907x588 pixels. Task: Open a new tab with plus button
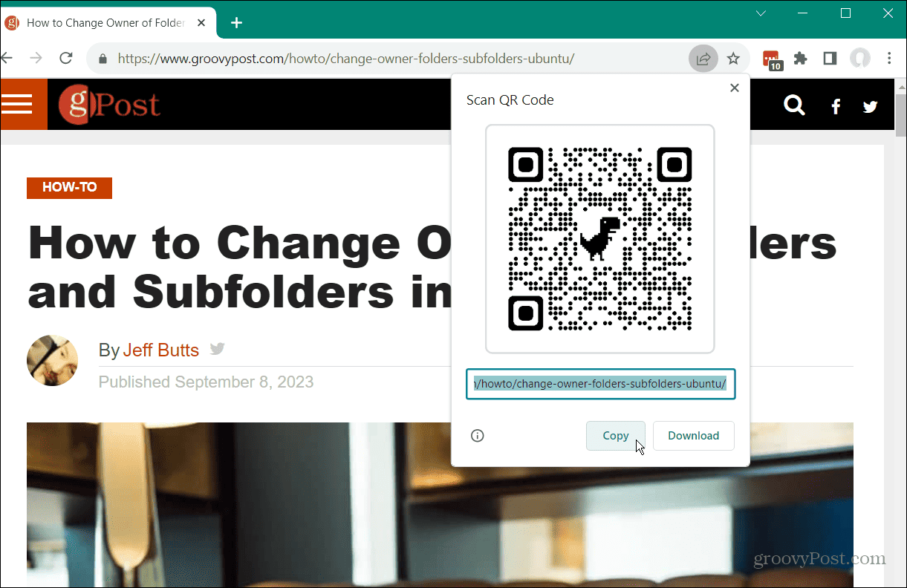tap(236, 23)
